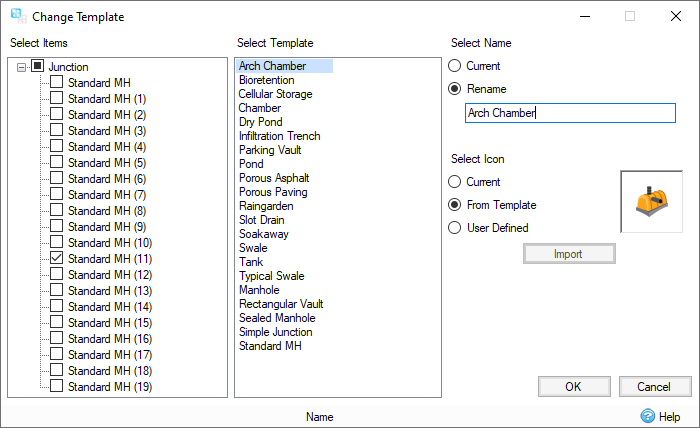This screenshot has width=700, height=428.
Task: Click the Arch Chamber template icon preview
Action: point(651,201)
